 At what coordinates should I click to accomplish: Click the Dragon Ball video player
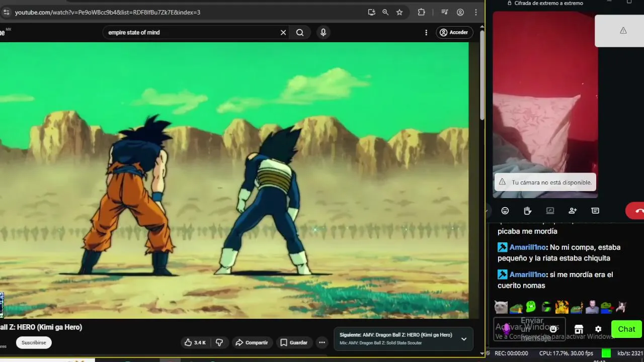click(234, 180)
